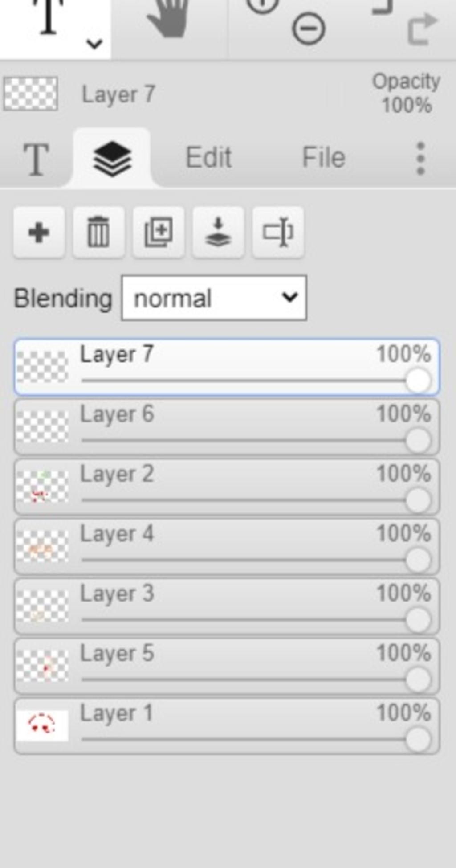Viewport: 456px width, 868px height.
Task: Click Layer 1 thumbnail preview
Action: (x=42, y=725)
